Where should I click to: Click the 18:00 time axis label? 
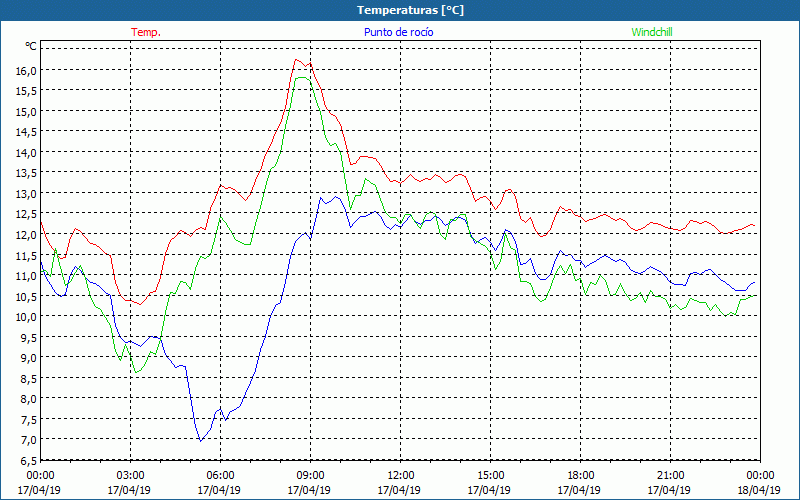pyautogui.click(x=580, y=475)
